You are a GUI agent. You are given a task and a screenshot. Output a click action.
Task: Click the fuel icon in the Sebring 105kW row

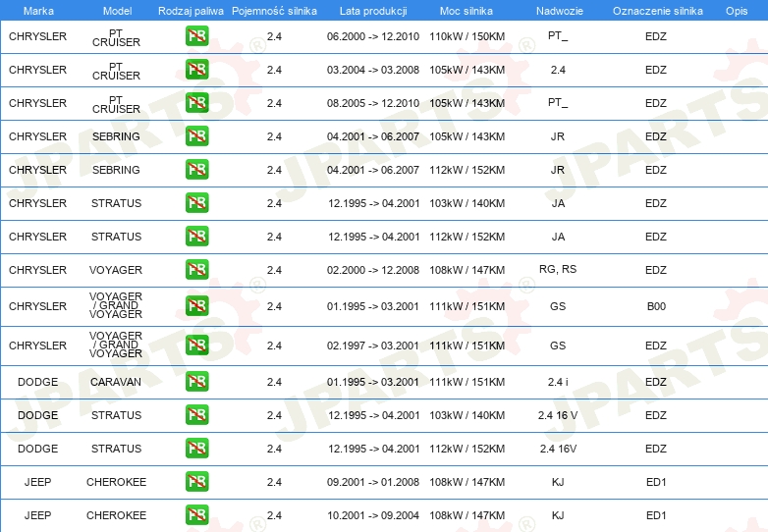196,136
